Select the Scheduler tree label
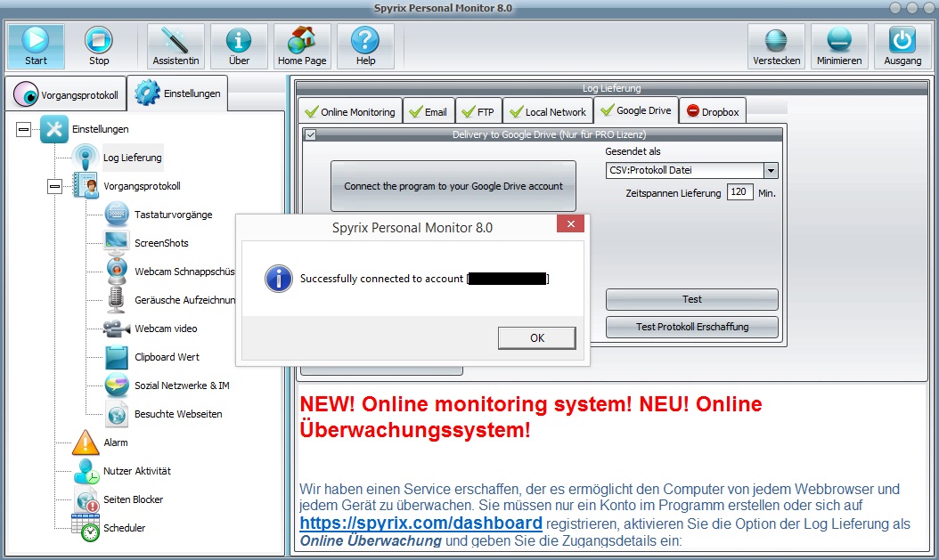The height and width of the screenshot is (560, 939). point(124,528)
